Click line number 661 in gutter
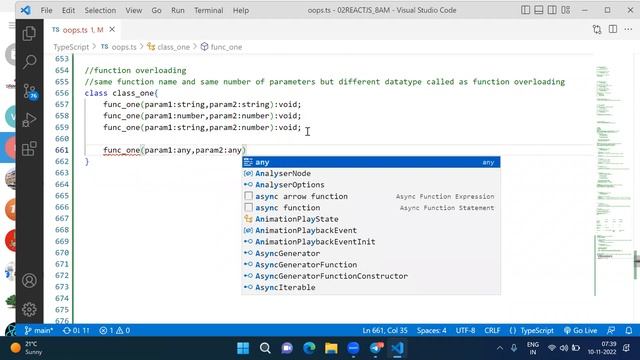The image size is (640, 360). (62, 150)
